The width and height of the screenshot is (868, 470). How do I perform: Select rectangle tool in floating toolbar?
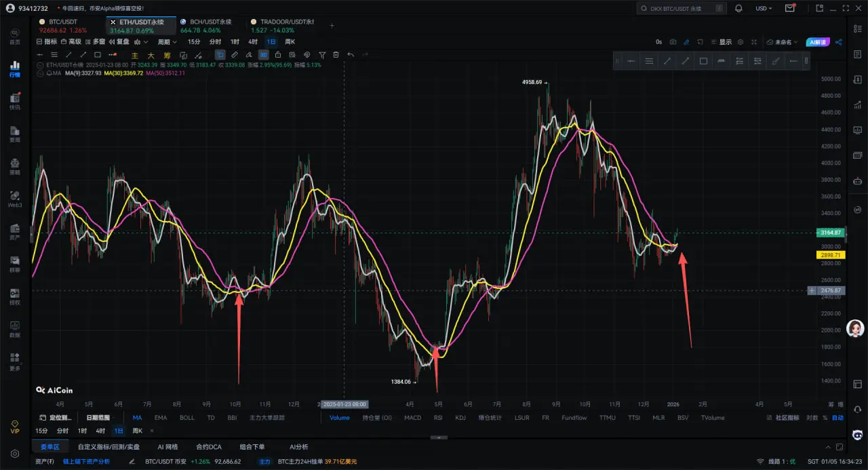[x=703, y=61]
